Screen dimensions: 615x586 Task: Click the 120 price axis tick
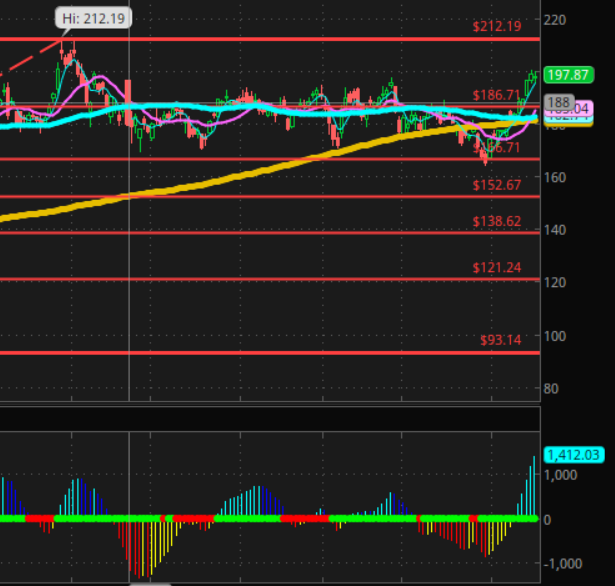(x=555, y=282)
